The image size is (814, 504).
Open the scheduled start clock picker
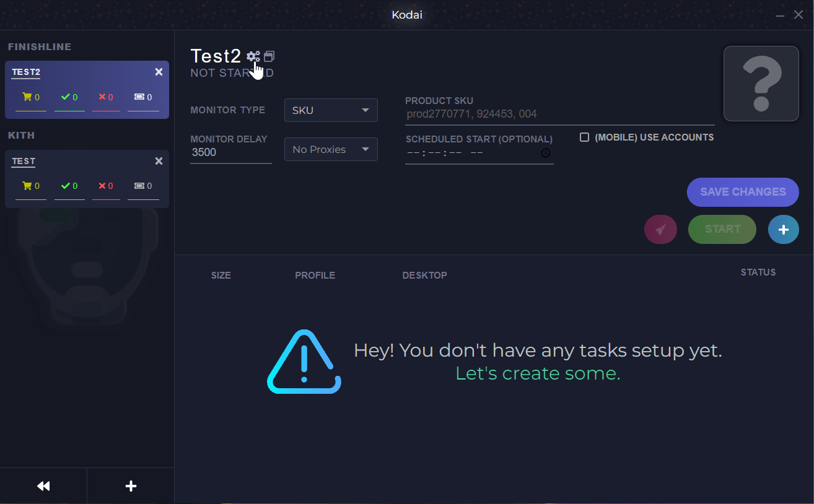pos(546,152)
